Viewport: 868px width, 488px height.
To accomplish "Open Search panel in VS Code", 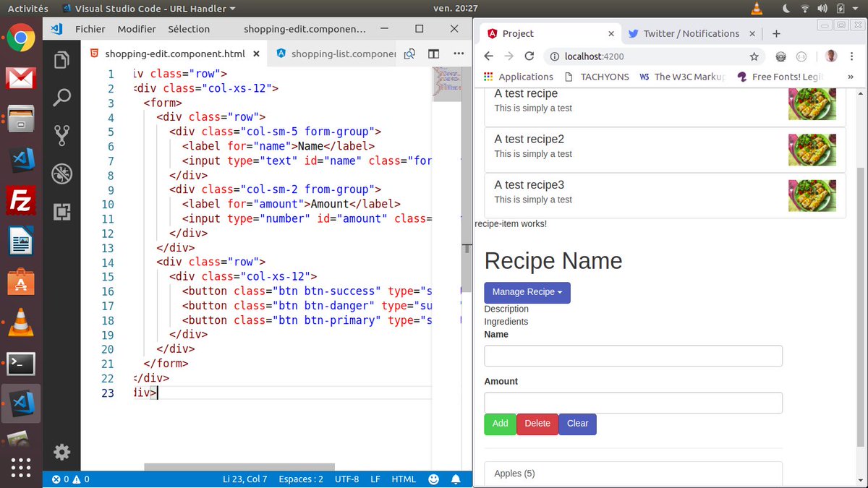I will pyautogui.click(x=62, y=98).
